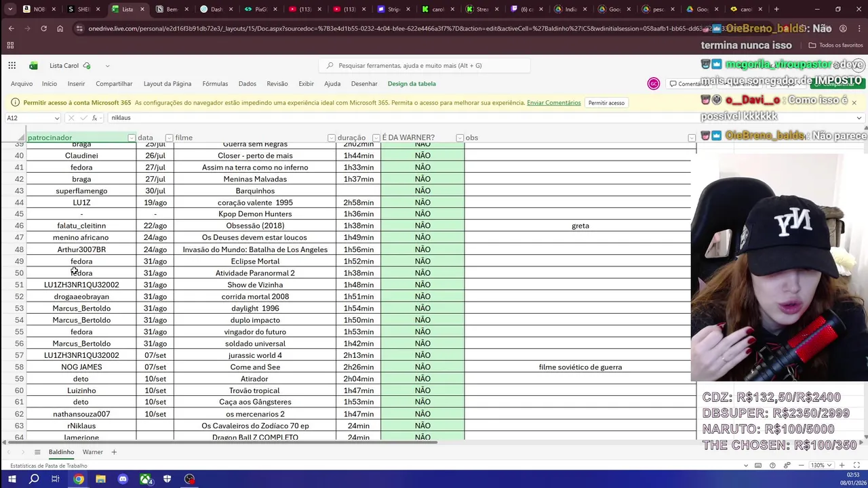The width and height of the screenshot is (868, 488).
Task: Add a new sheet with plus icon
Action: pyautogui.click(x=114, y=452)
